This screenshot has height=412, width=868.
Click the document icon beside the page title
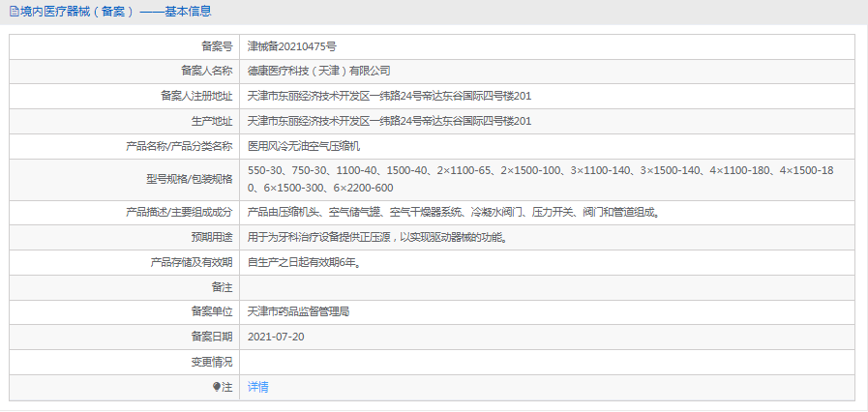pos(14,11)
